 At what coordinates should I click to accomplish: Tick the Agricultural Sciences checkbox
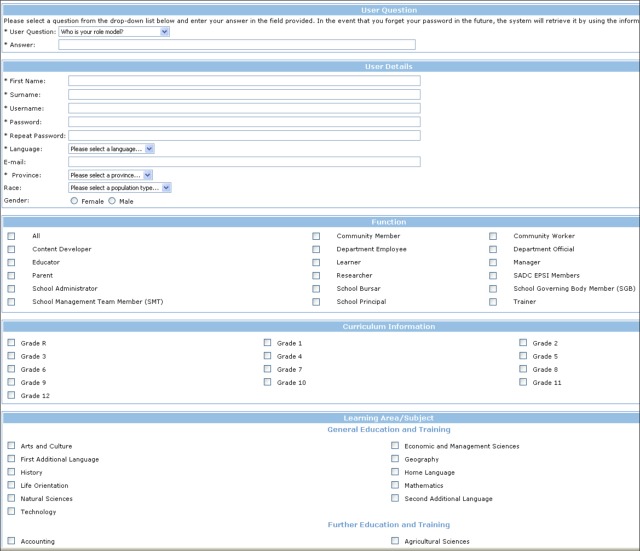(395, 541)
